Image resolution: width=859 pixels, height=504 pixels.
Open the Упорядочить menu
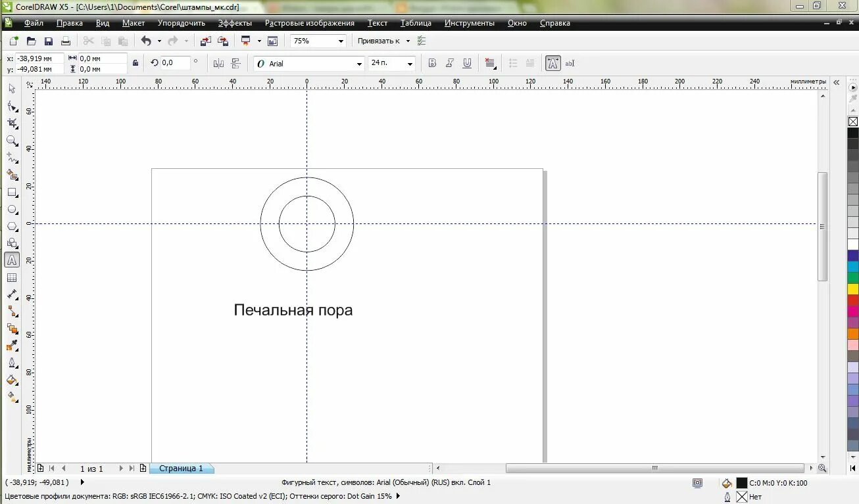(x=182, y=23)
